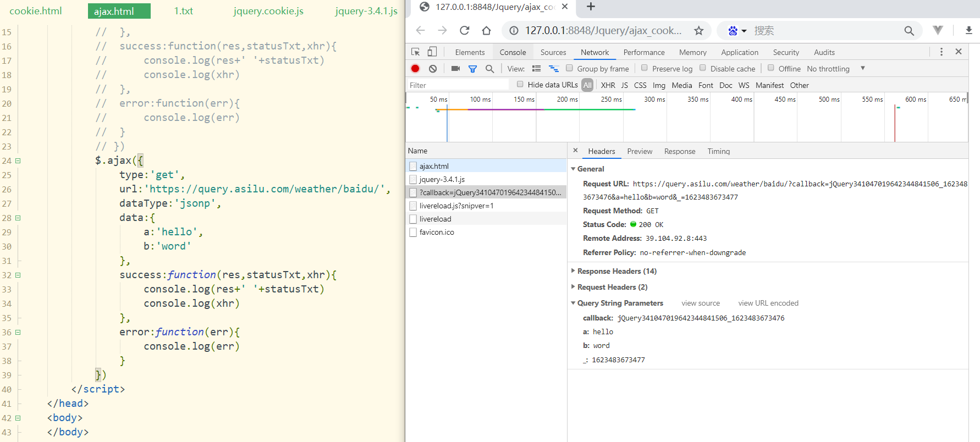This screenshot has width=980, height=442.
Task: Open the search engine selector arrow
Action: [x=744, y=31]
